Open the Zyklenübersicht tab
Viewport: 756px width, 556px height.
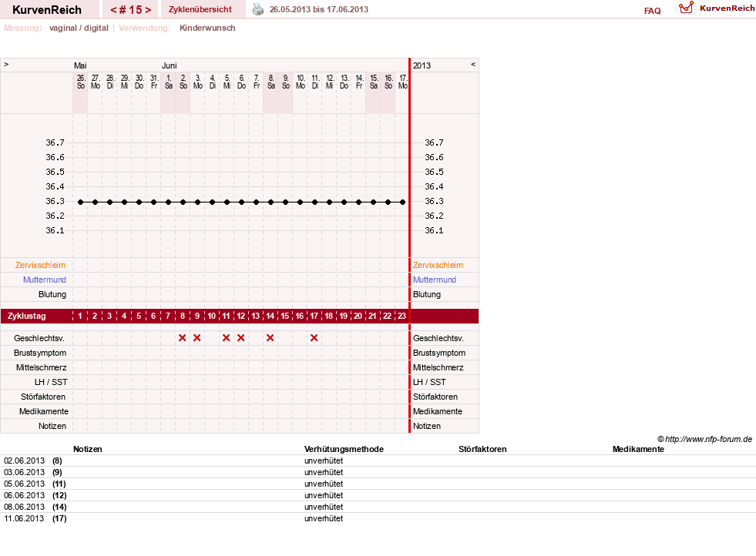tap(200, 9)
